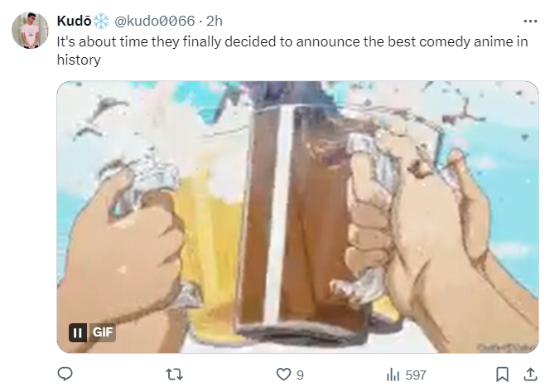The width and height of the screenshot is (550, 392).
Task: Click the 597 views count
Action: point(416,375)
